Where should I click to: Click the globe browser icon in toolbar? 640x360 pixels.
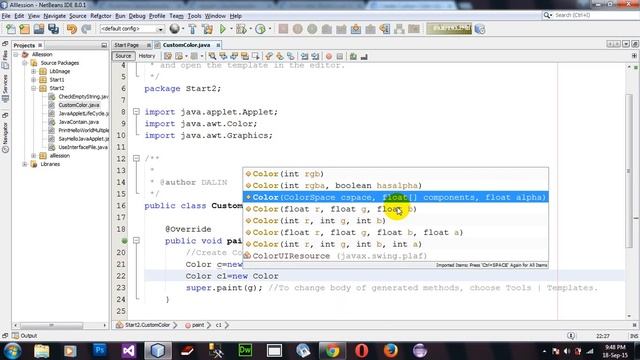pyautogui.click(x=174, y=29)
